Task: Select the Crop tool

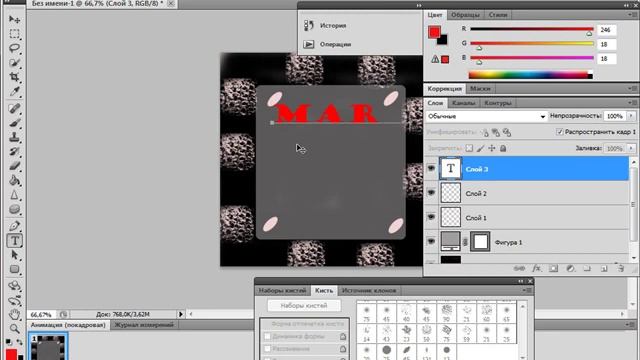Action: pos(14,77)
